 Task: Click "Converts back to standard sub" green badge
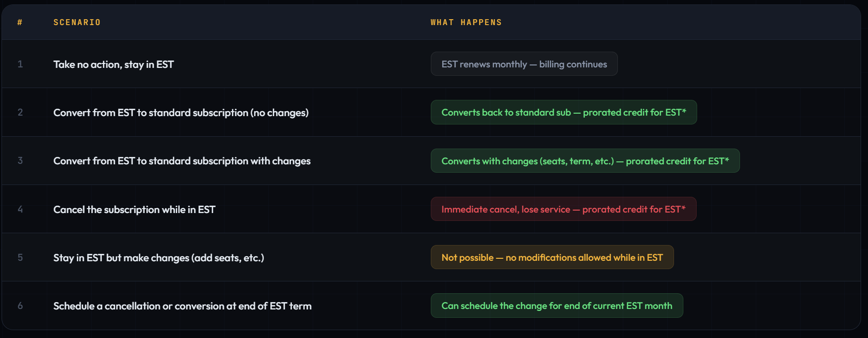[563, 112]
